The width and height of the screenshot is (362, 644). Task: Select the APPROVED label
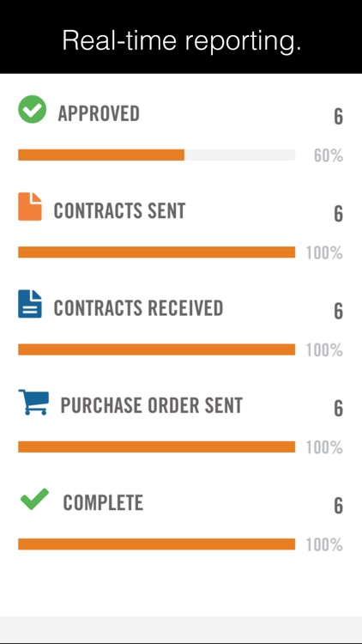pyautogui.click(x=99, y=113)
